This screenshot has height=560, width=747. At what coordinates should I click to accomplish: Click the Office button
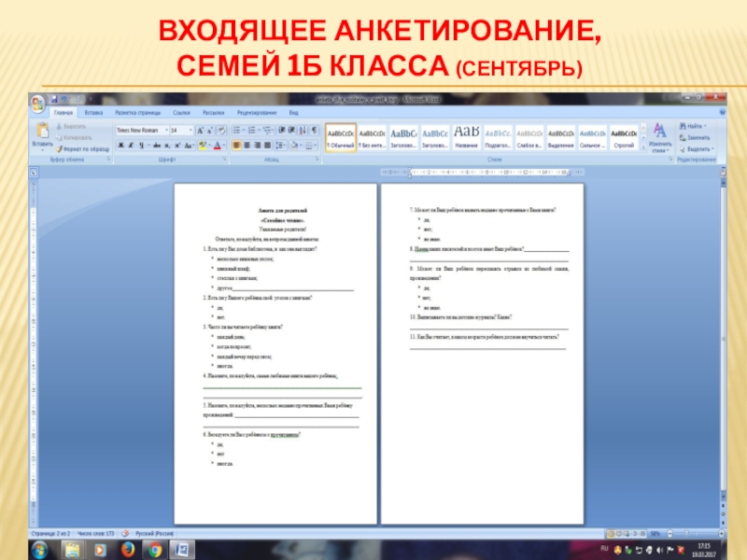tap(38, 102)
